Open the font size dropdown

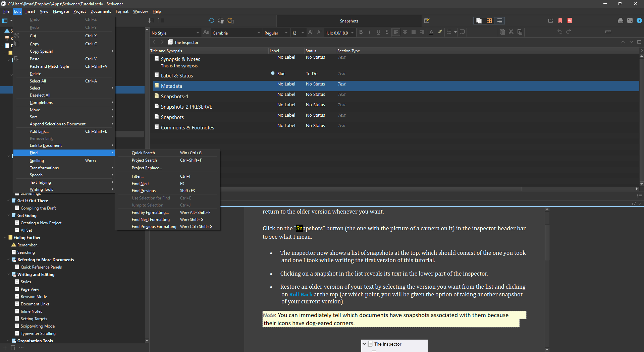click(x=297, y=33)
